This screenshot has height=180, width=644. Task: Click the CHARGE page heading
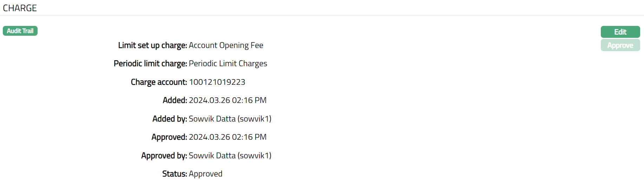pyautogui.click(x=20, y=8)
